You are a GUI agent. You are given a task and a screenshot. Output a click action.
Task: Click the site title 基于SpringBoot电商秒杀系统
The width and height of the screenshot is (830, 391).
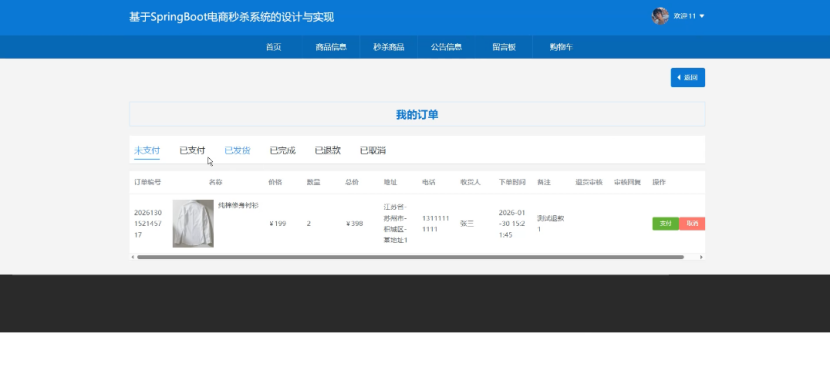point(231,17)
